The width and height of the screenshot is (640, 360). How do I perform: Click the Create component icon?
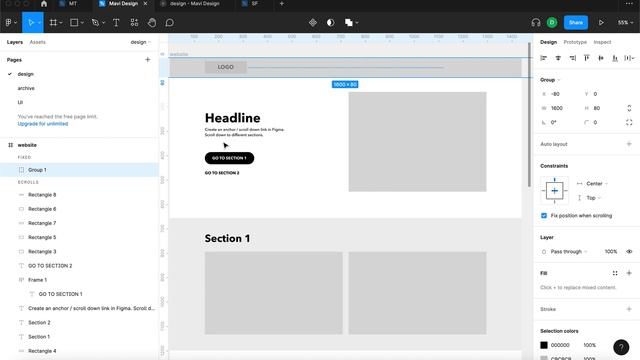(x=313, y=22)
